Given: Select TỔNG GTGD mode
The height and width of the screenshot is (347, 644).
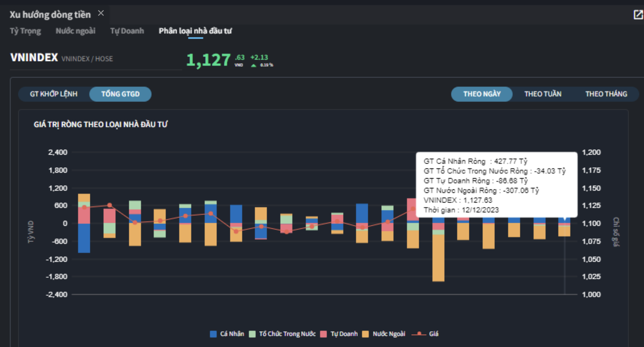Looking at the screenshot, I should pyautogui.click(x=120, y=94).
